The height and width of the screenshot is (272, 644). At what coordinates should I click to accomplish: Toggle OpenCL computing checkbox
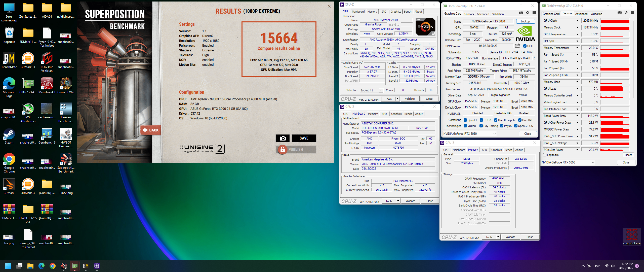pos(465,120)
